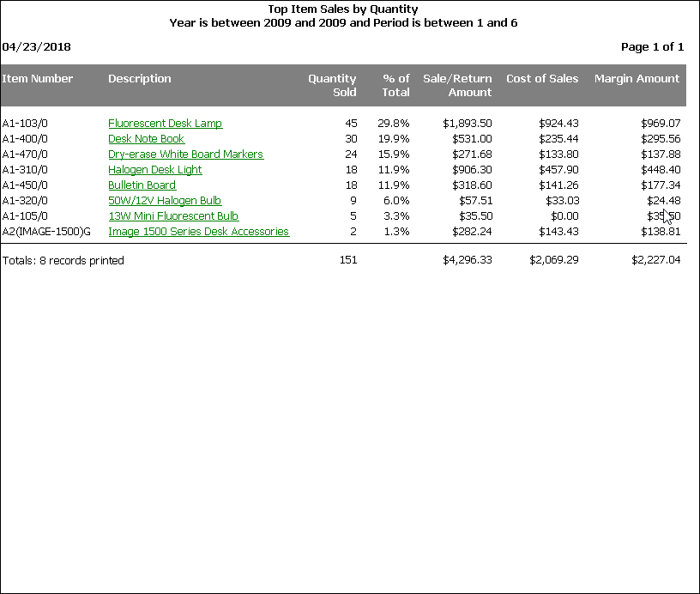Click the 50W/12V Halogen Bulb link
The image size is (700, 594).
[165, 201]
